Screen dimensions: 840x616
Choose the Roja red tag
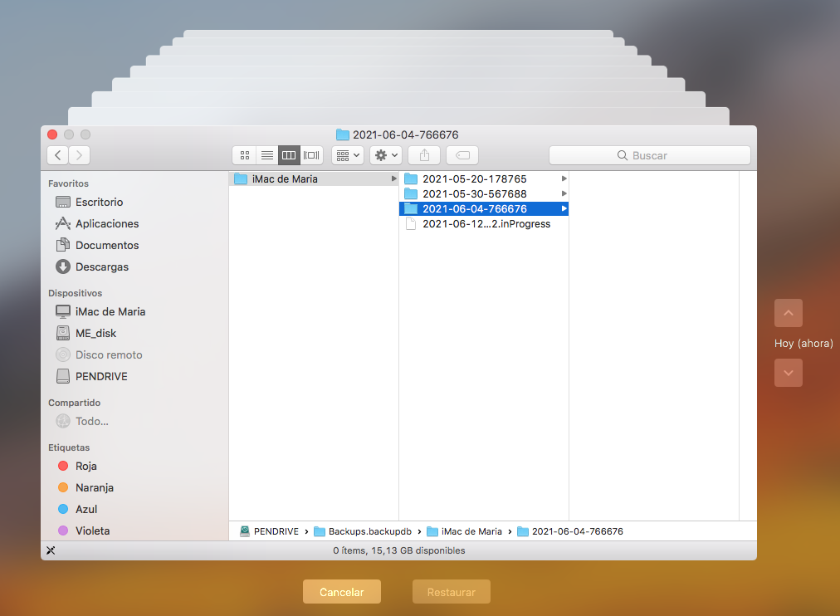click(85, 466)
